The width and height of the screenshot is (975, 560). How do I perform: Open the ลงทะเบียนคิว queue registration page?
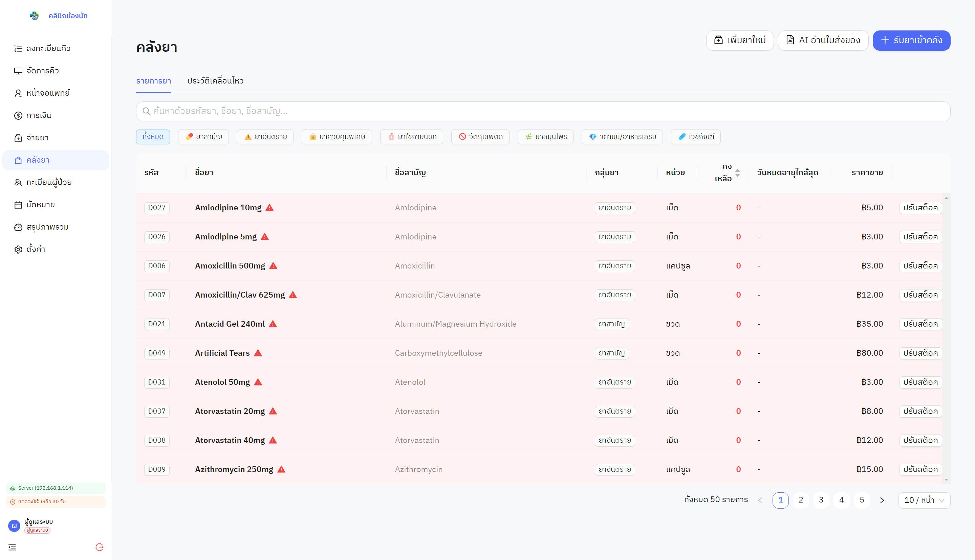48,48
